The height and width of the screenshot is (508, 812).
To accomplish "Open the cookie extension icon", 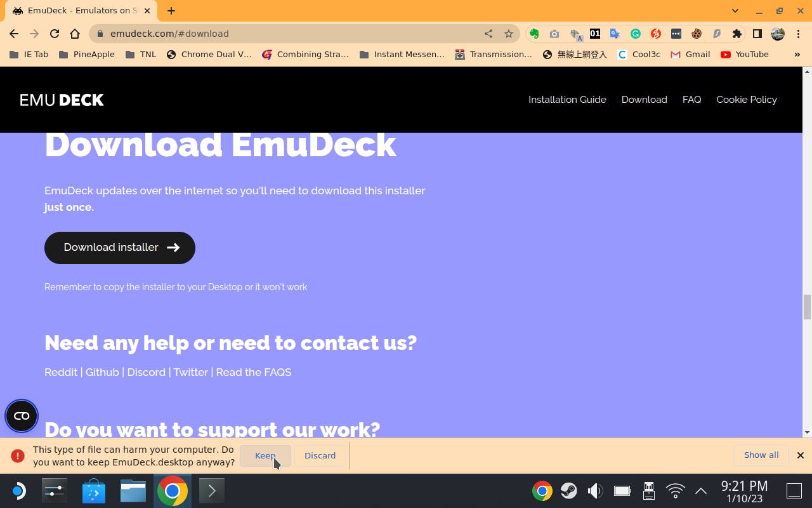I will pos(697,34).
